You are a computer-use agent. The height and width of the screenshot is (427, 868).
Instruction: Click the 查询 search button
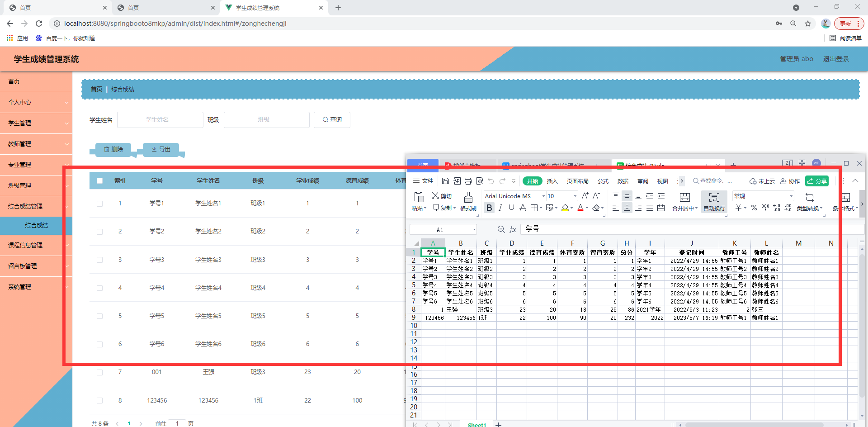pyautogui.click(x=332, y=119)
